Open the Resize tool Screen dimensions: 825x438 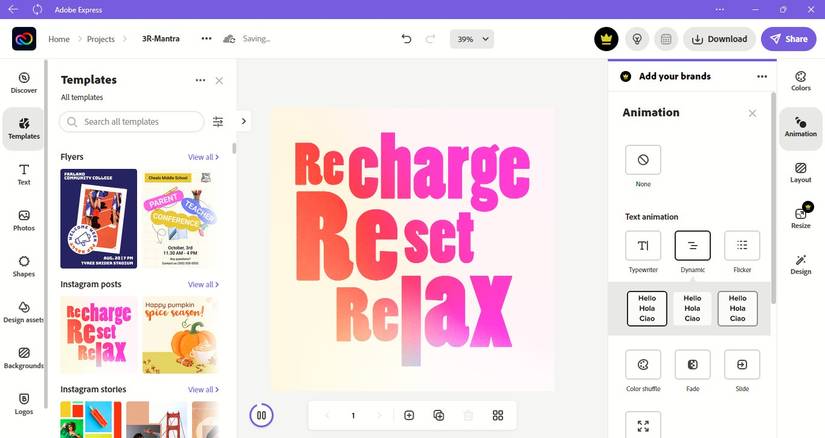coord(800,217)
